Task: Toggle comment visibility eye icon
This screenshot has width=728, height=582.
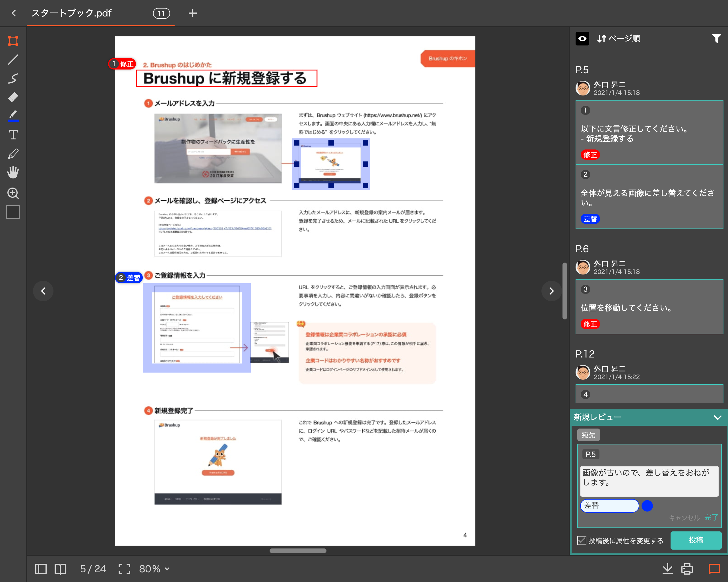Action: click(x=582, y=38)
